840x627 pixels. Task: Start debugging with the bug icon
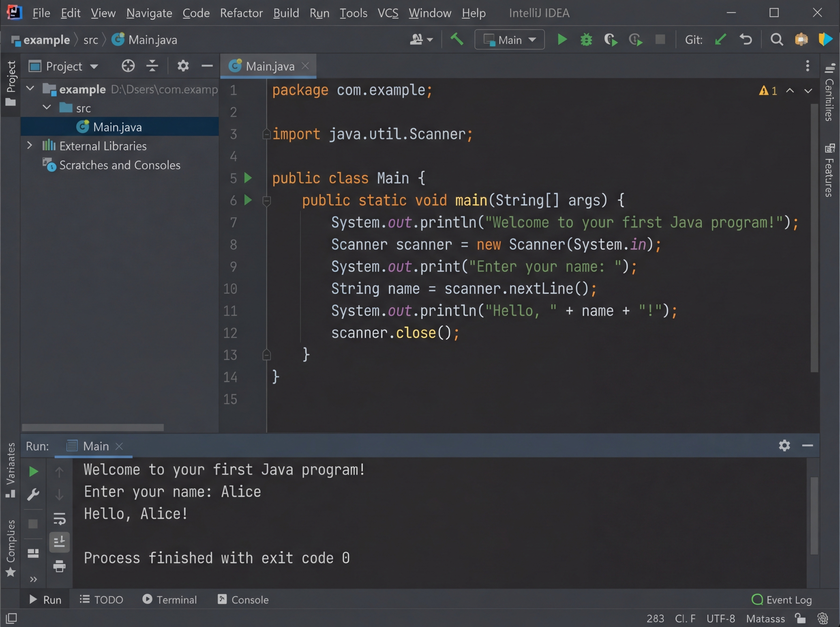pyautogui.click(x=586, y=39)
